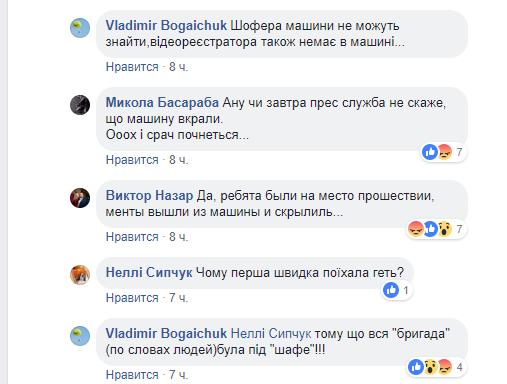507x384 pixels.
Task: Click wow reaction icon on last Bogaichuk reply
Action: (430, 367)
